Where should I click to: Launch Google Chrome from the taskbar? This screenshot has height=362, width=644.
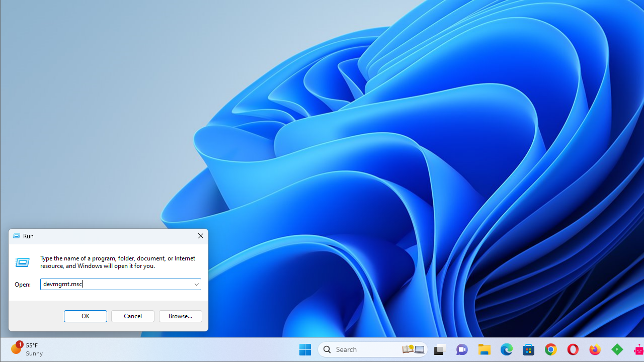click(x=550, y=349)
